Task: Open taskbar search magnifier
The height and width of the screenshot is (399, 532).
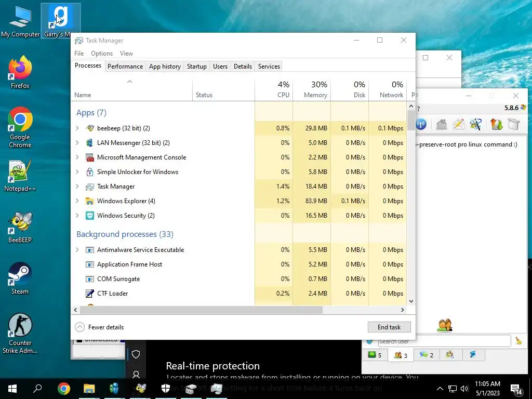Action: (37, 389)
